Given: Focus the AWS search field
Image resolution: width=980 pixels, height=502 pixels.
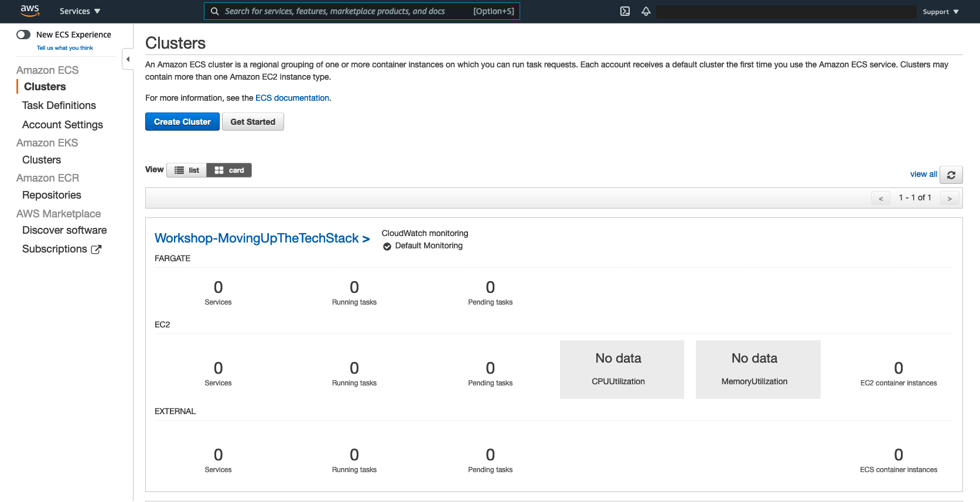Looking at the screenshot, I should pyautogui.click(x=361, y=11).
